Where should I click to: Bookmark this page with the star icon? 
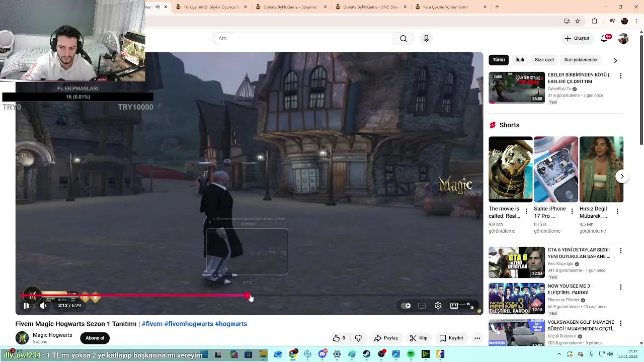[578, 21]
